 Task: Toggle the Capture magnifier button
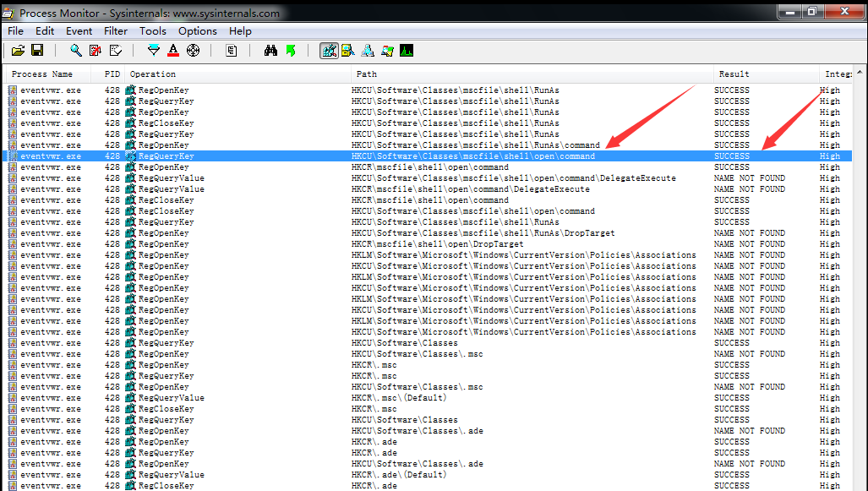coord(76,51)
